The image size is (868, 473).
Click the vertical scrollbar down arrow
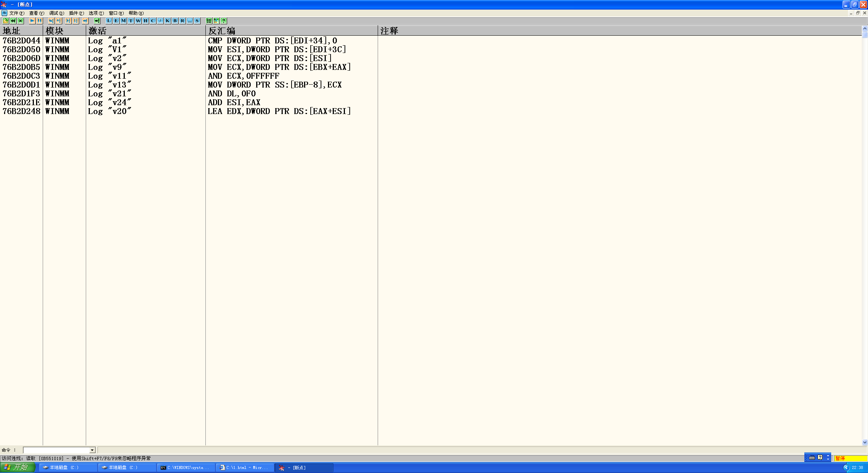[865, 442]
